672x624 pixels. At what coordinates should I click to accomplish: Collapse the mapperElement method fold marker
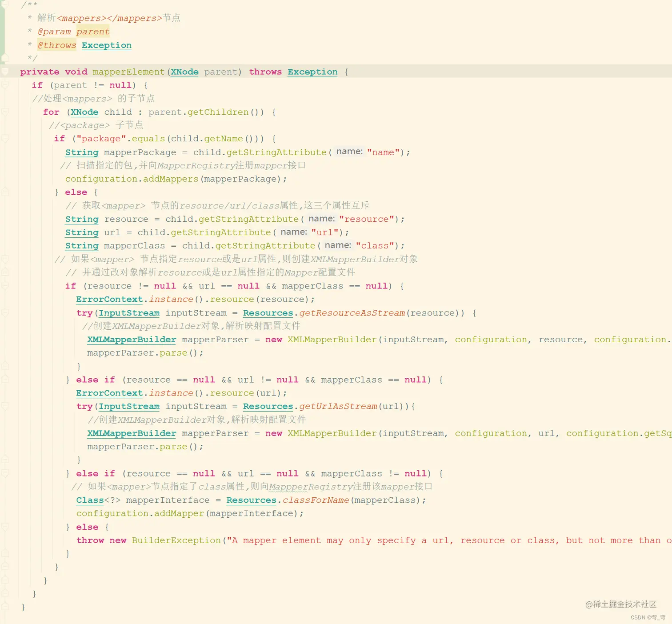tap(5, 71)
